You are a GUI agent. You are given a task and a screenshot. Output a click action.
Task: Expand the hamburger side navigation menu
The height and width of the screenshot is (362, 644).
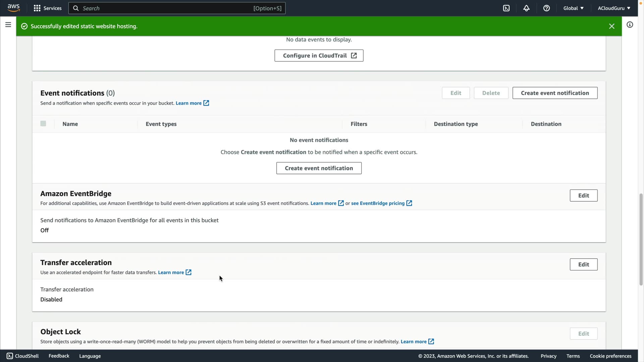pos(8,25)
